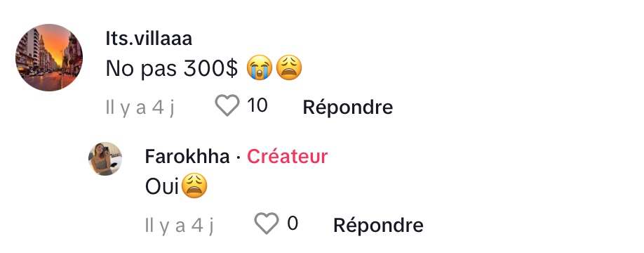
Task: Like the Its.villaaa comment with the heart
Action: 227,105
